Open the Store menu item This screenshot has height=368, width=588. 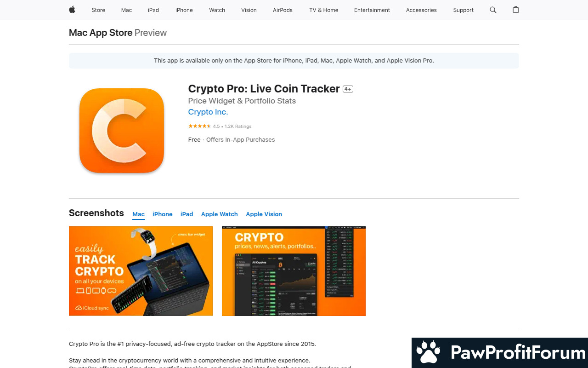click(98, 10)
